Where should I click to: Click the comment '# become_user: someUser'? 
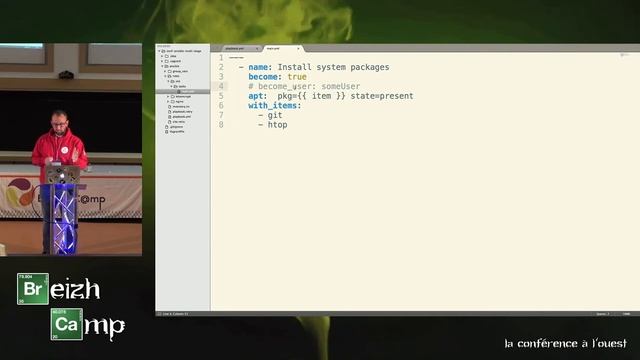pyautogui.click(x=304, y=87)
